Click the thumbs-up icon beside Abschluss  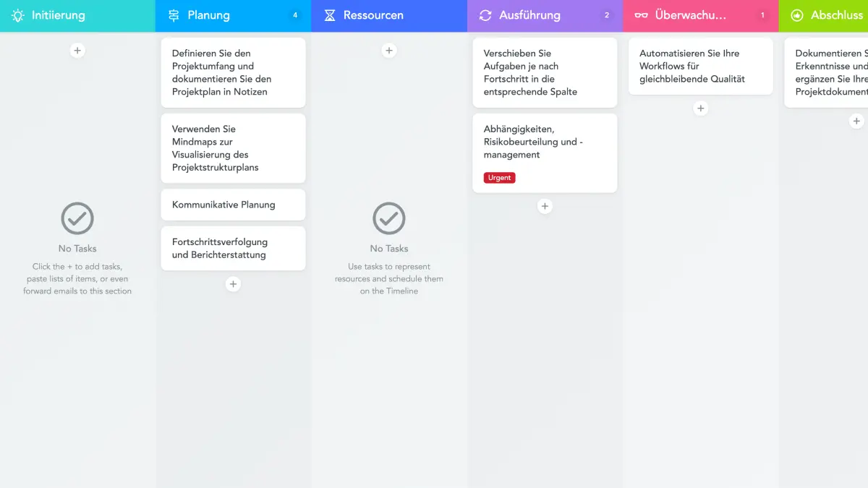[797, 15]
